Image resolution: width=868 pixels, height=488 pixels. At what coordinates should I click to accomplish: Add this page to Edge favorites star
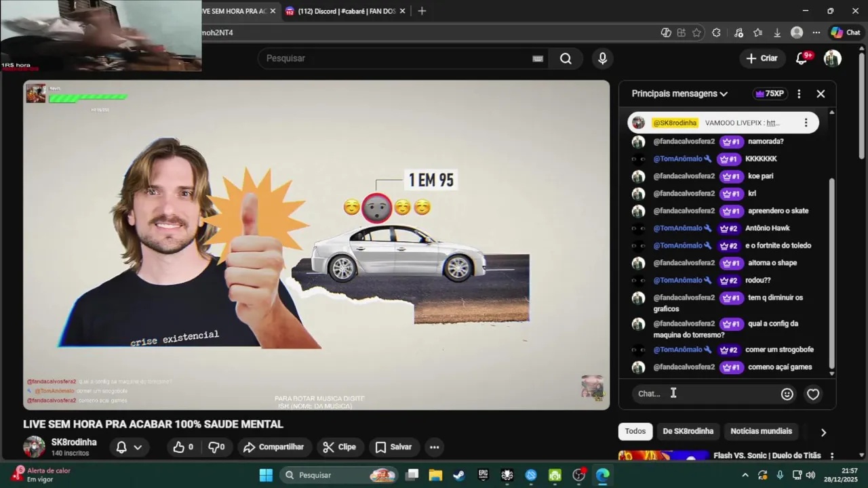696,33
